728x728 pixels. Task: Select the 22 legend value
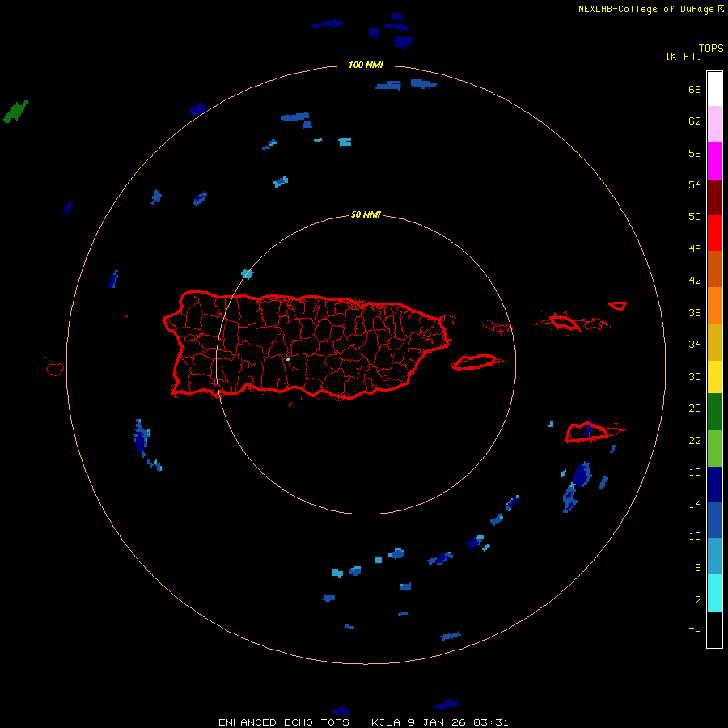click(695, 440)
